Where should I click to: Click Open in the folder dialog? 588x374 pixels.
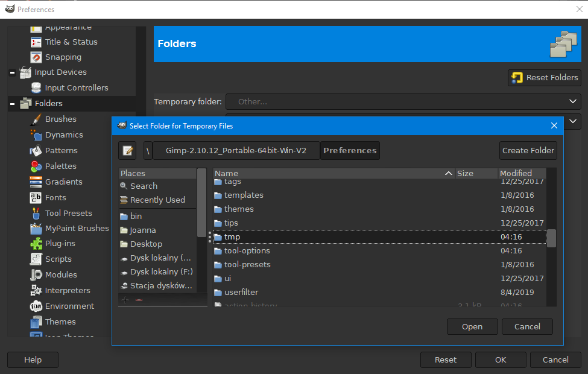coord(472,327)
